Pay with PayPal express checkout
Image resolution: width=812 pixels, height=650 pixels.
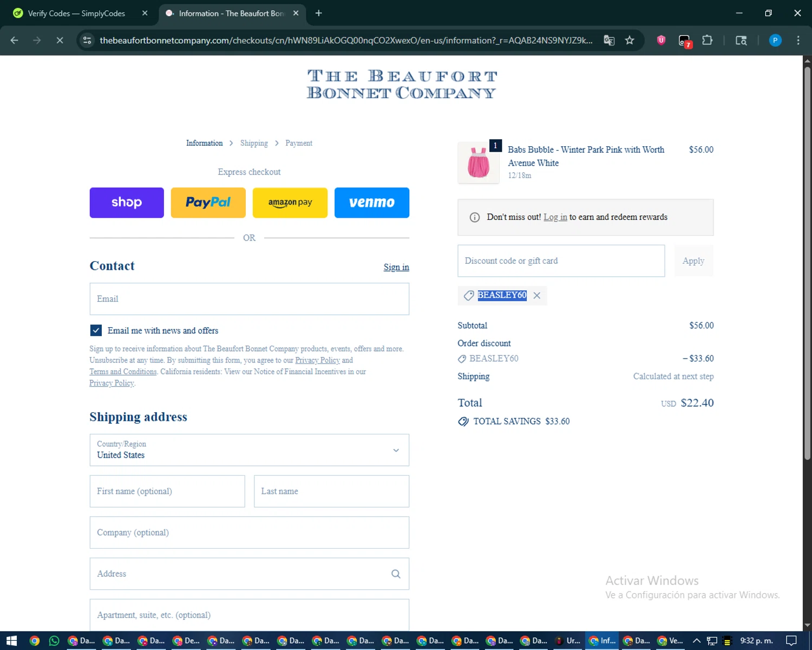pyautogui.click(x=208, y=203)
